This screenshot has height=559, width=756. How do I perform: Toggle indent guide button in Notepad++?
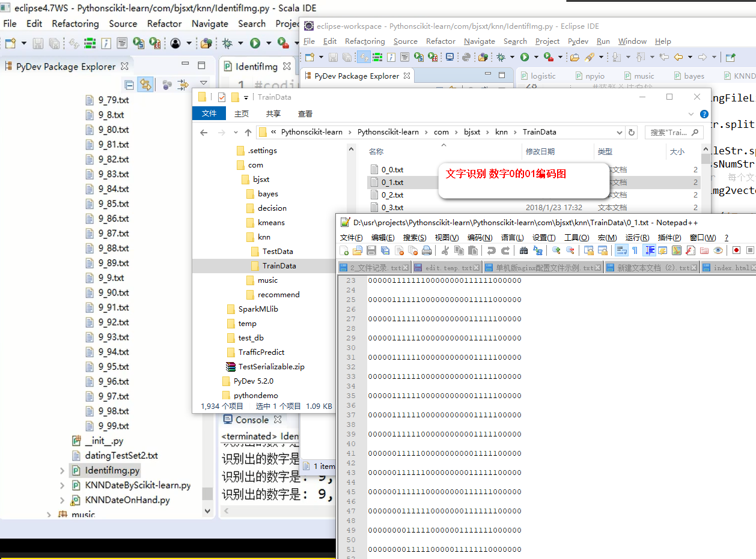(650, 250)
